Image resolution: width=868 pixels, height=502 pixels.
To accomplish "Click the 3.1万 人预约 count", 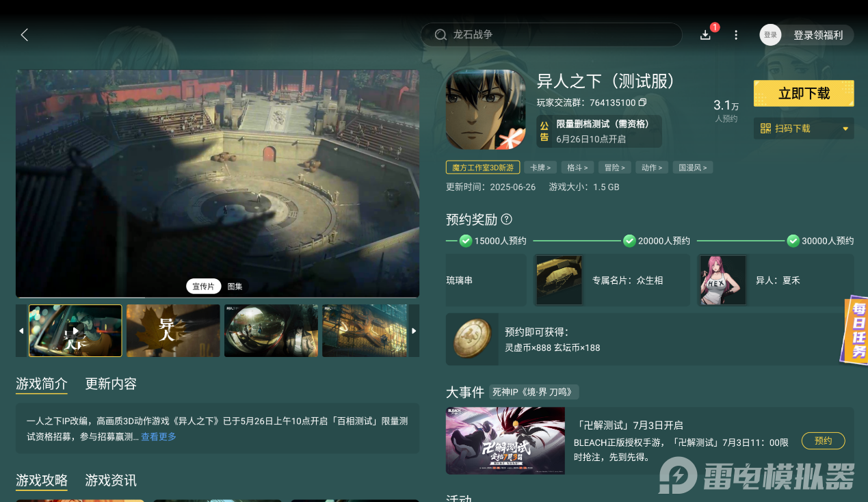I will coord(726,111).
